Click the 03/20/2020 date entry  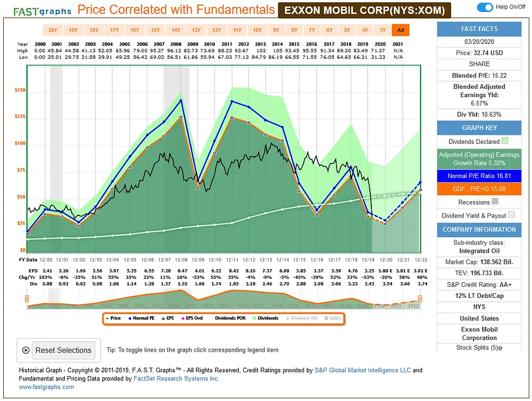click(x=479, y=42)
